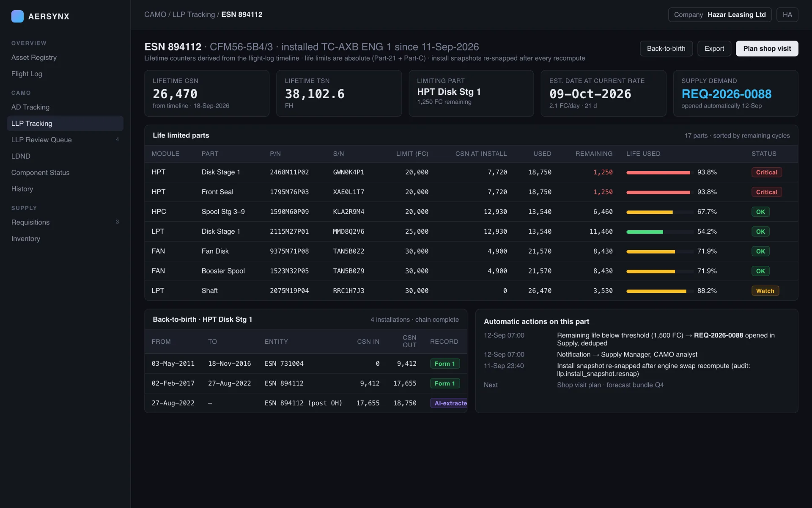Click the Watch badge for LPT Shaft
The image size is (812, 508).
pyautogui.click(x=765, y=291)
